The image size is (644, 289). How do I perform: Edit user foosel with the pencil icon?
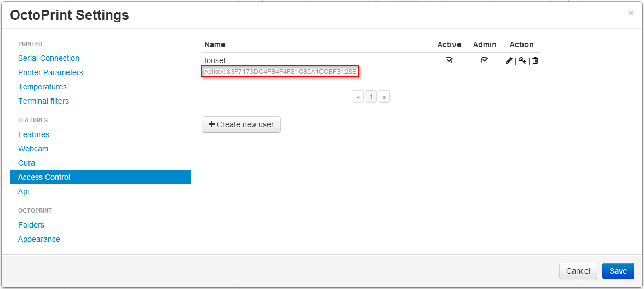click(509, 60)
